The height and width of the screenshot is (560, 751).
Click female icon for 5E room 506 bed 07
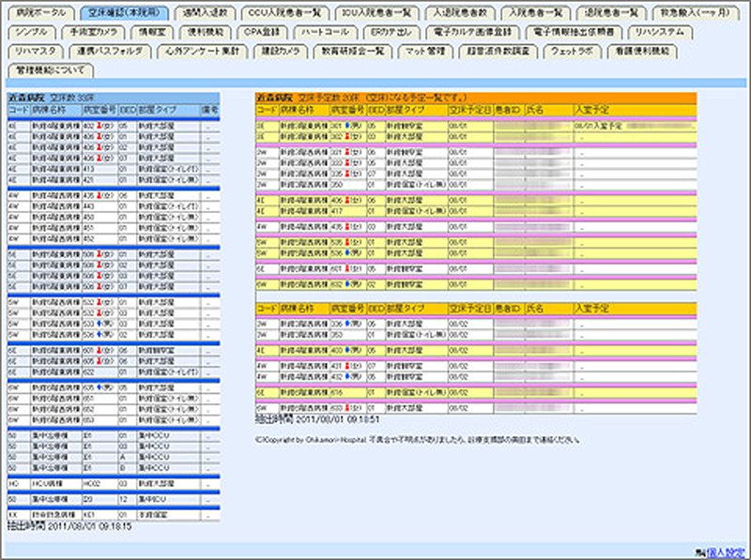[100, 286]
